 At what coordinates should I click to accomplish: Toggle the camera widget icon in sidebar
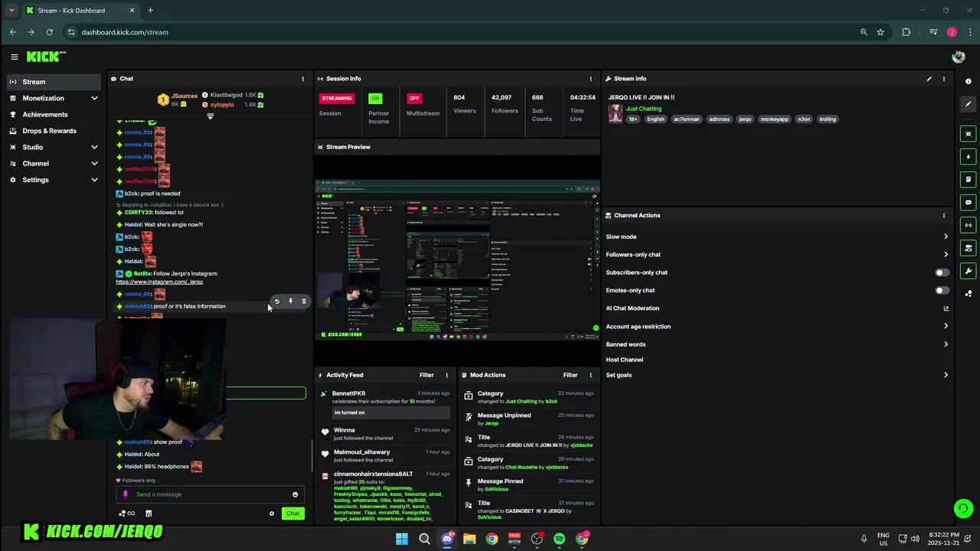pos(969,248)
